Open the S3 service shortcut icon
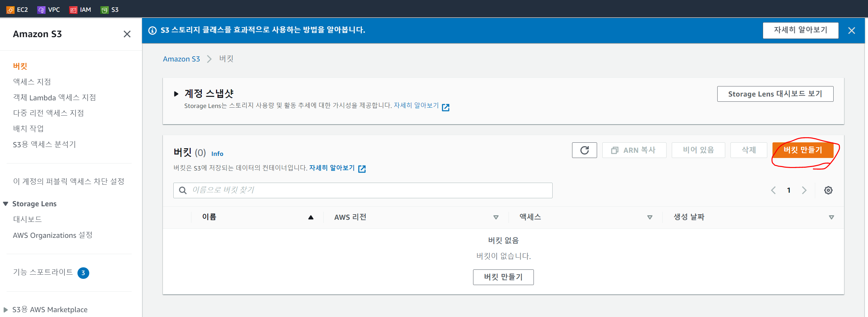This screenshot has width=868, height=317. [104, 10]
